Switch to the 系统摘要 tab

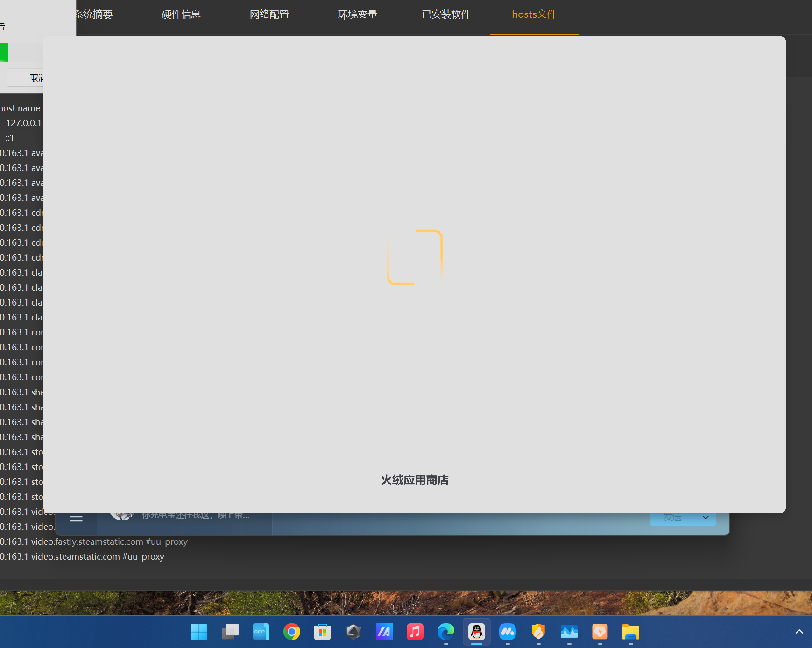pyautogui.click(x=94, y=14)
